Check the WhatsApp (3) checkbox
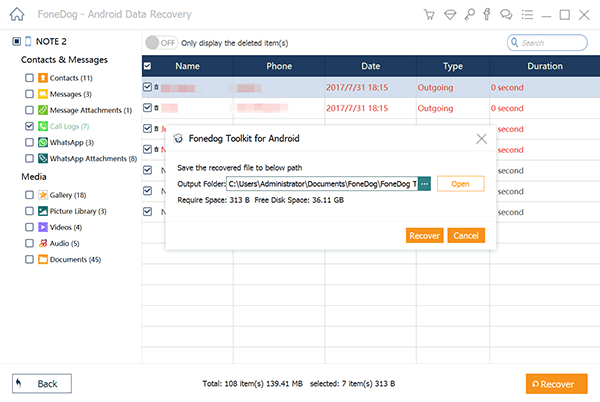Screen dimensions: 600x402 29,142
